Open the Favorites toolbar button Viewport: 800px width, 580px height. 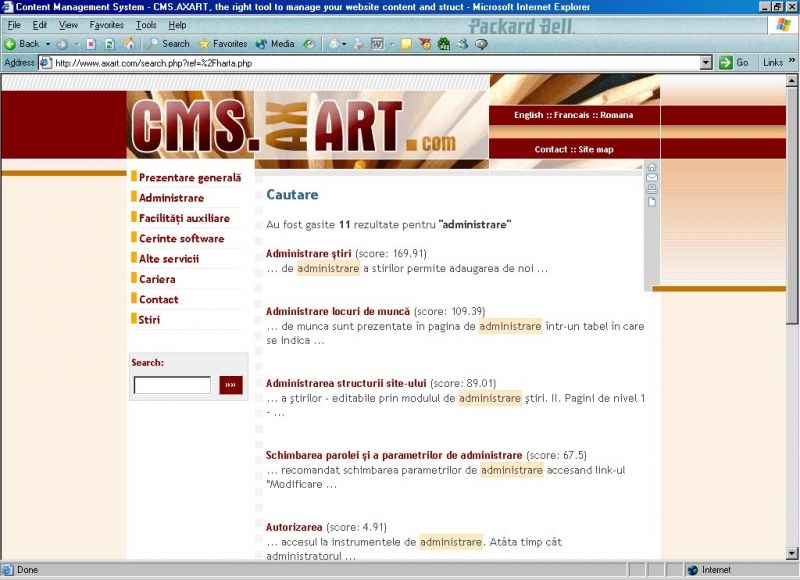[223, 44]
